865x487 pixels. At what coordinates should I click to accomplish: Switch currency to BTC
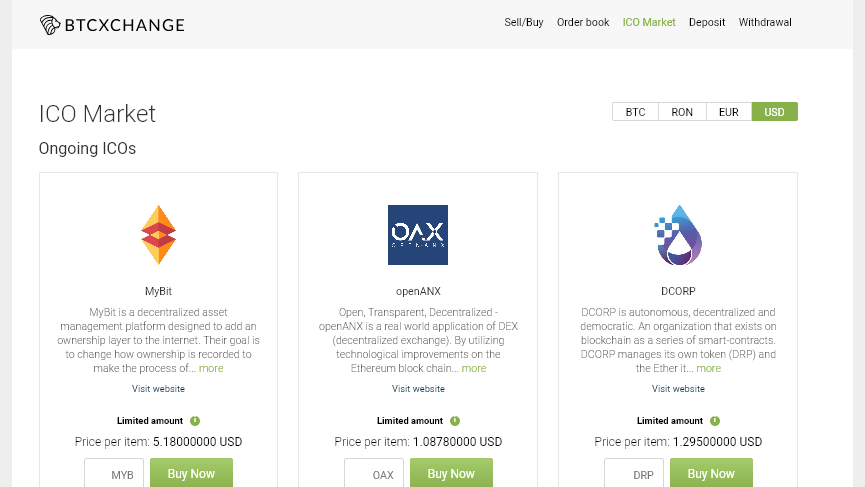(x=636, y=112)
